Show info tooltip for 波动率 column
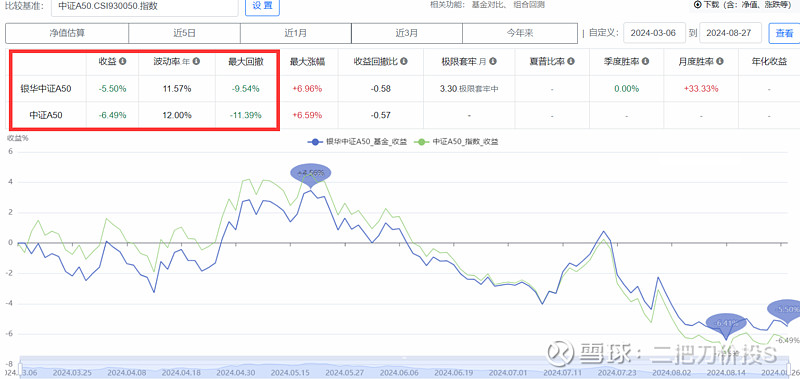The width and height of the screenshot is (800, 379). point(196,61)
